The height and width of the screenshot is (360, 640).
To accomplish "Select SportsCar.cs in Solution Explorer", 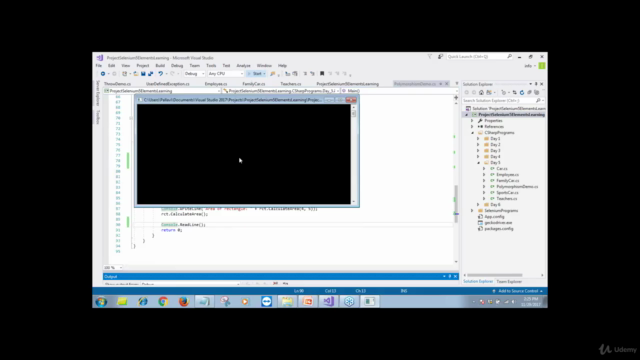I will 507,193.
